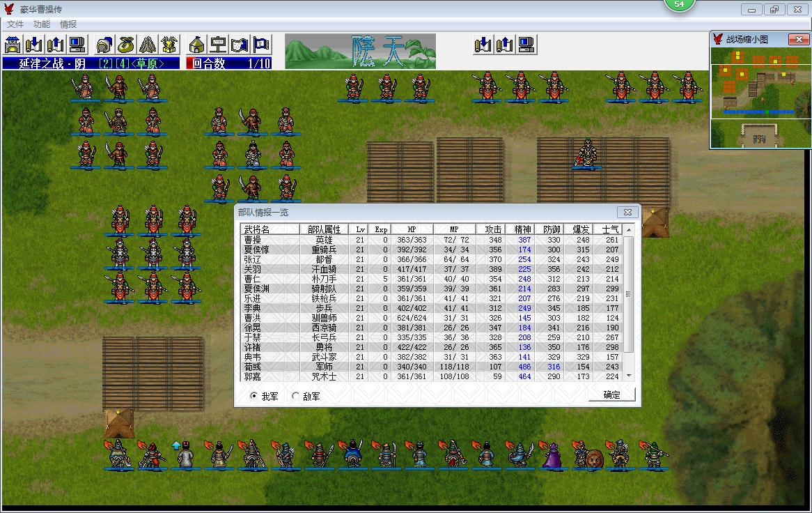The height and width of the screenshot is (513, 812).
Task: Click the unit list scrollbar down arrow
Action: coord(629,376)
